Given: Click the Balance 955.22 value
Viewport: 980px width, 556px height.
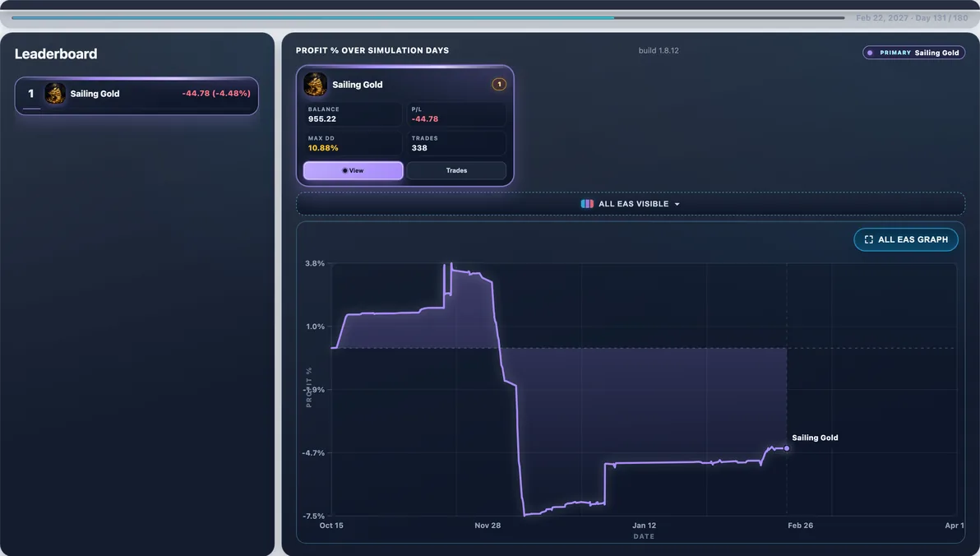Looking at the screenshot, I should [x=322, y=118].
